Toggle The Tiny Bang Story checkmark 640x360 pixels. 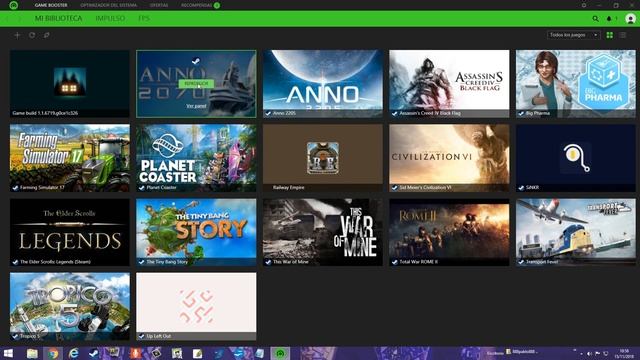tap(142, 262)
